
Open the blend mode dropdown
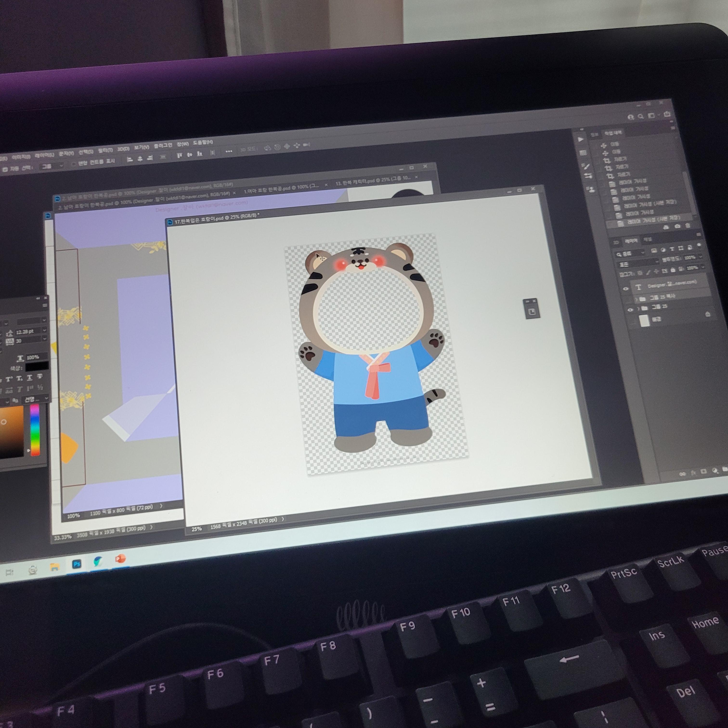(639, 264)
